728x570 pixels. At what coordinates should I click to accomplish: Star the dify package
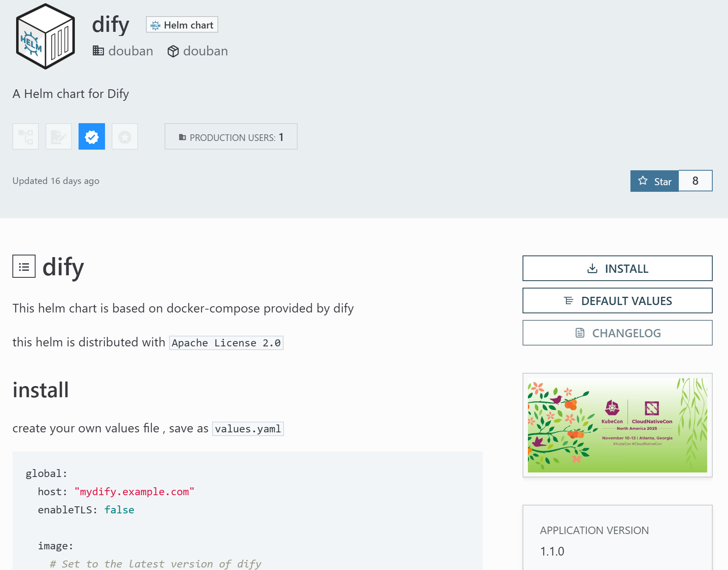[654, 181]
